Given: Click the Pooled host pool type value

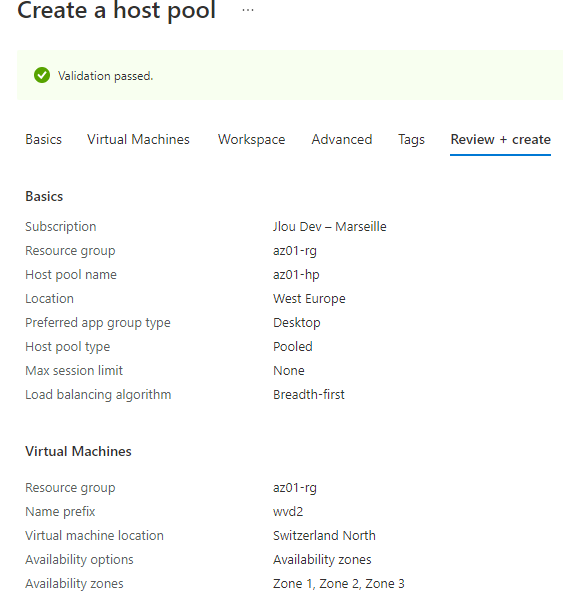Looking at the screenshot, I should pyautogui.click(x=293, y=346).
